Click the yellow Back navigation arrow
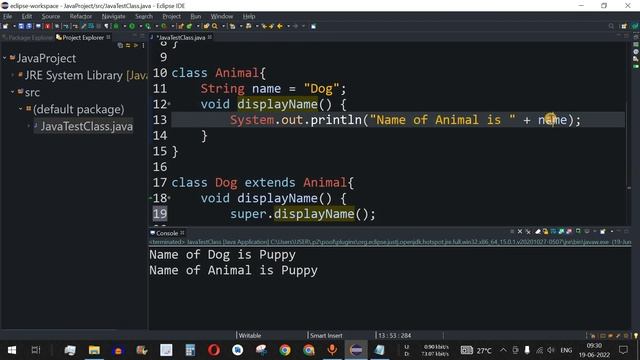The image size is (640, 360). (x=280, y=26)
